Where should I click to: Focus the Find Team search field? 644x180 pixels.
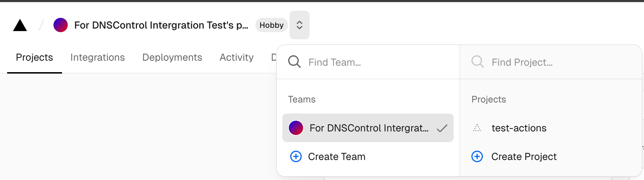click(378, 62)
